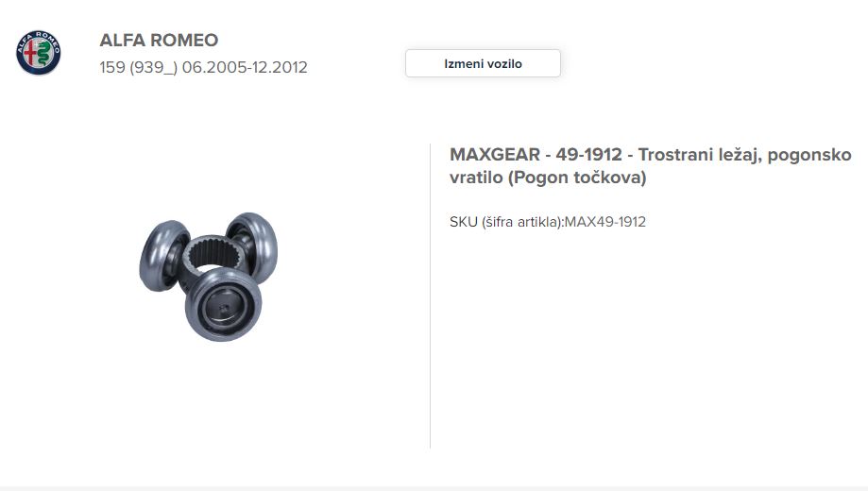Select the 159 (939_) 06.2005-12.2012 model text

tap(203, 67)
